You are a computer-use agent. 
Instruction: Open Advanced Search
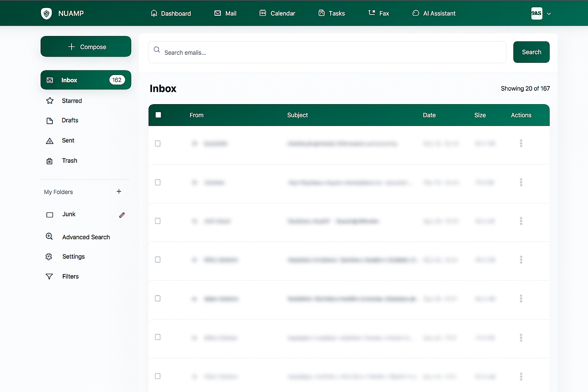click(x=85, y=237)
